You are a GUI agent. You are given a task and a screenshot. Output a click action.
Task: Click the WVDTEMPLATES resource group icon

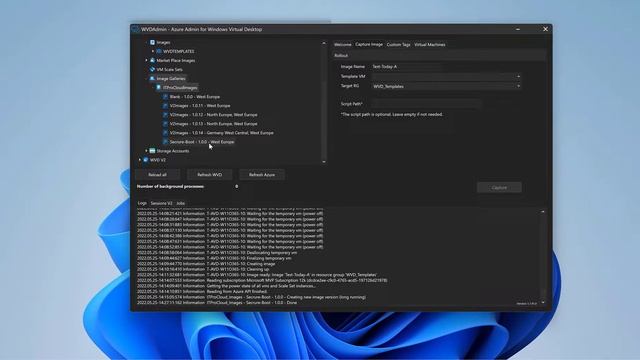pyautogui.click(x=159, y=51)
